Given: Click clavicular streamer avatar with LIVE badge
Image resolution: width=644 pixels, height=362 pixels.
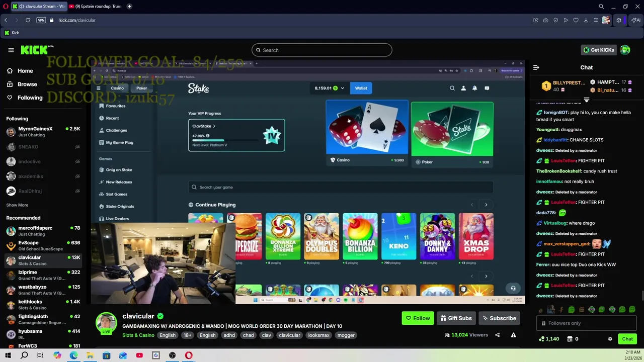Looking at the screenshot, I should pyautogui.click(x=106, y=323).
